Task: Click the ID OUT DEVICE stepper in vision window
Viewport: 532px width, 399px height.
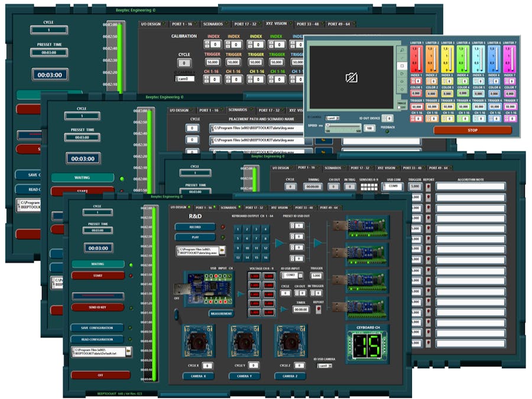Action: 387,118
